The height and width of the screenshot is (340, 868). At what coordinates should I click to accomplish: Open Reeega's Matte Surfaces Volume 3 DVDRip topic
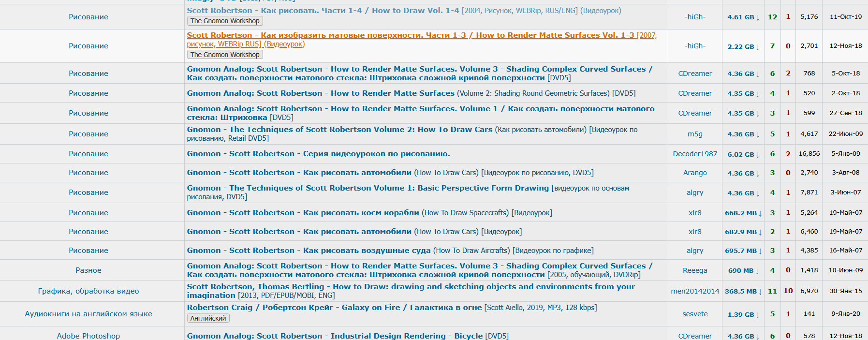pos(420,270)
